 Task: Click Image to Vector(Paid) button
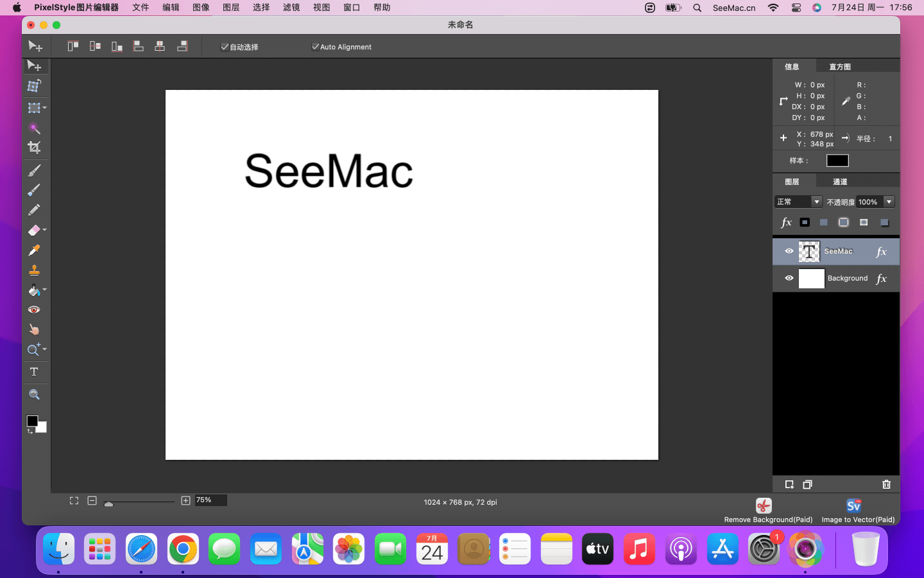[x=858, y=511]
